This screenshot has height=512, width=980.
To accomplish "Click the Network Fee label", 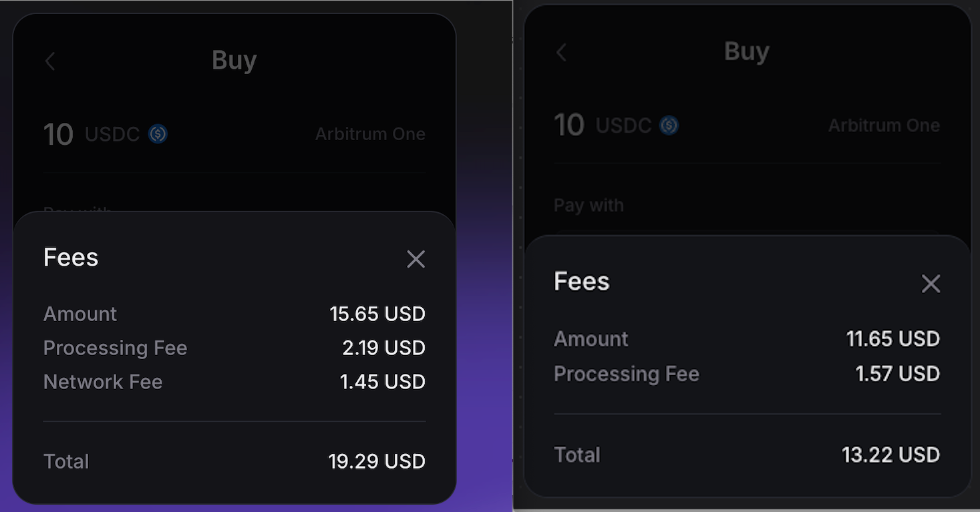I will click(103, 382).
